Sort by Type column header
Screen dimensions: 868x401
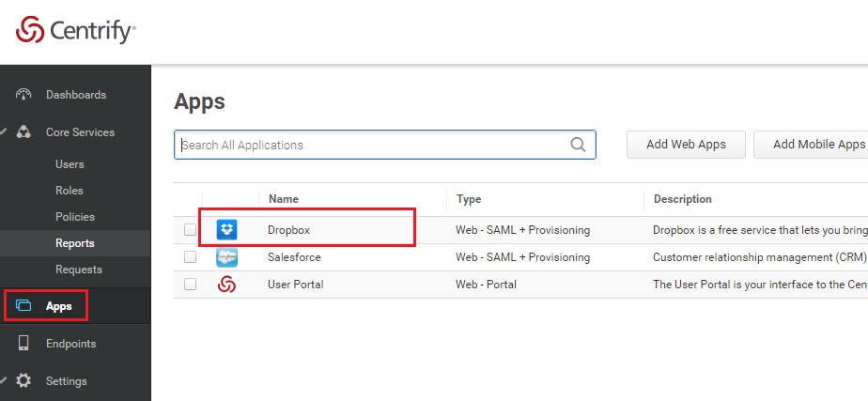(x=469, y=199)
